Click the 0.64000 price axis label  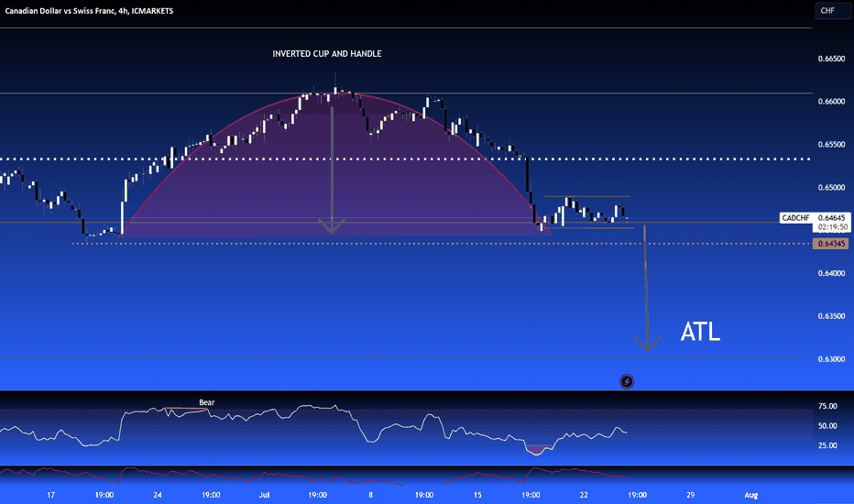point(831,273)
